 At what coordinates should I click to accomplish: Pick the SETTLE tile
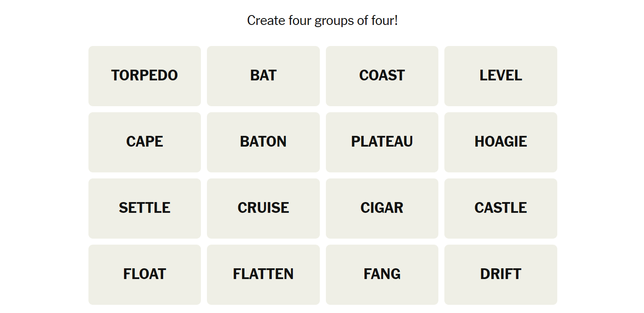[145, 208]
